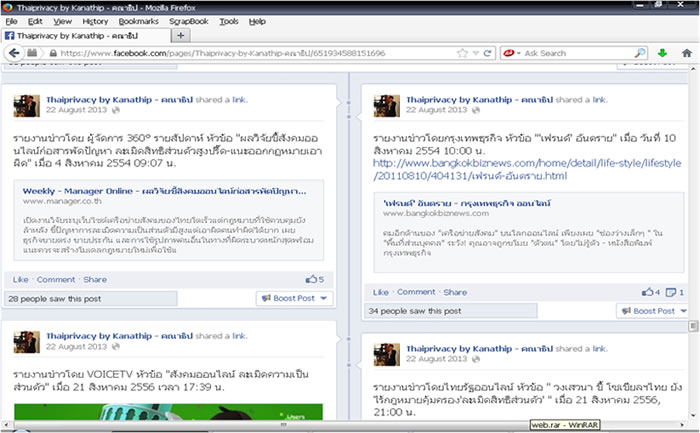This screenshot has height=433, width=700.
Task: Open the downloads green arrow icon
Action: [662, 53]
